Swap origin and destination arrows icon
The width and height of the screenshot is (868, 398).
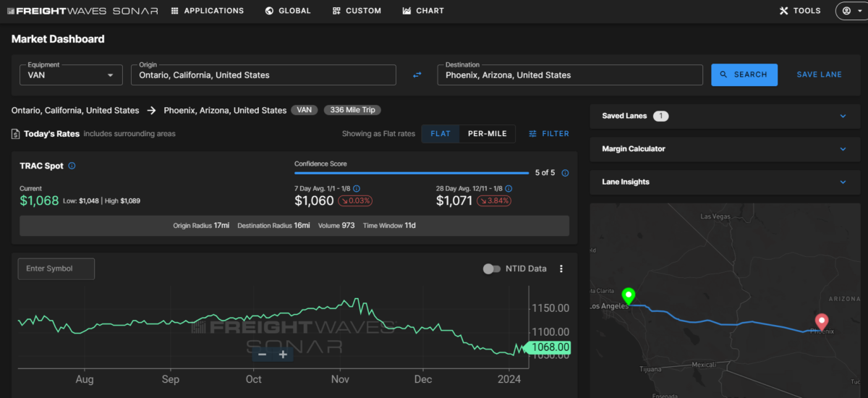[417, 75]
